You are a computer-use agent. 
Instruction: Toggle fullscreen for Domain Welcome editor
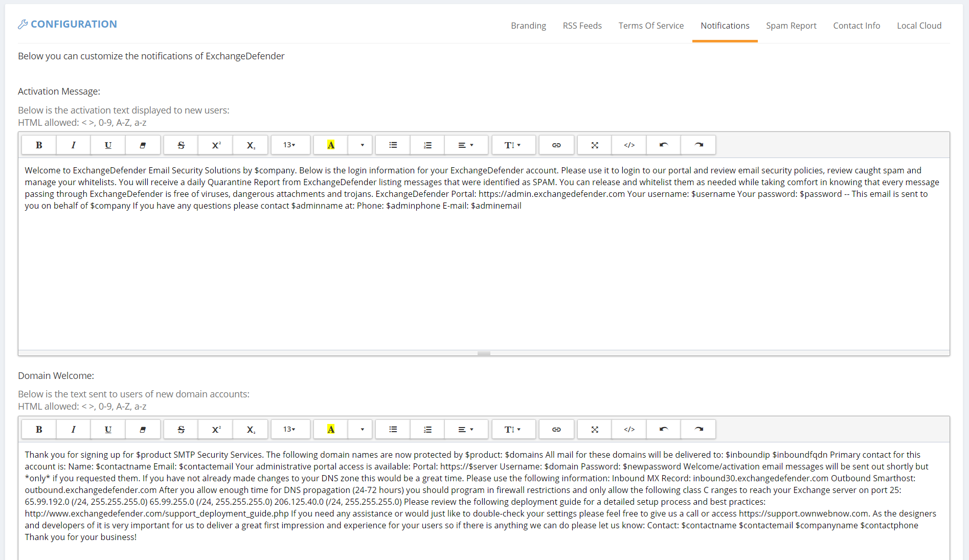coord(595,430)
